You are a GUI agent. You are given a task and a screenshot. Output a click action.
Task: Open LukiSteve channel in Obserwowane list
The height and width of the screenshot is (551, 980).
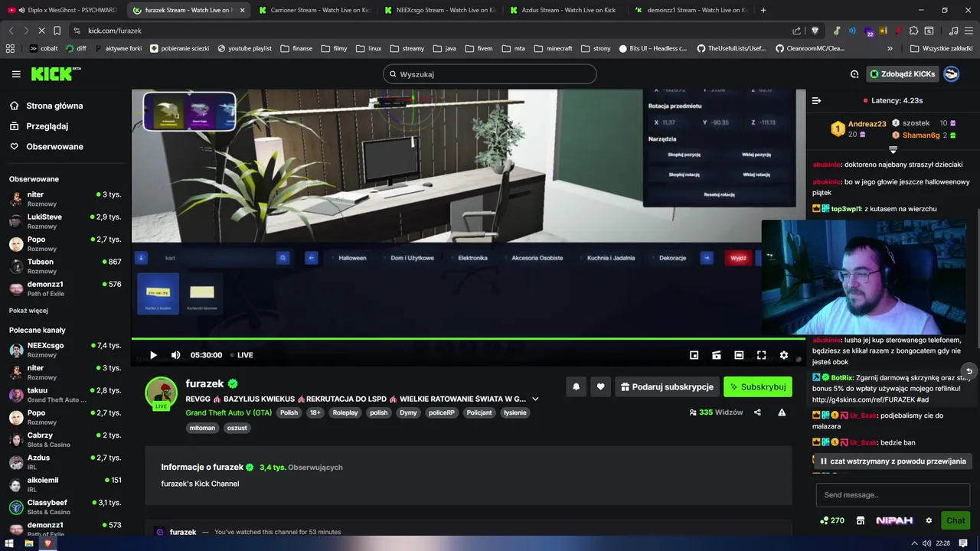click(65, 220)
